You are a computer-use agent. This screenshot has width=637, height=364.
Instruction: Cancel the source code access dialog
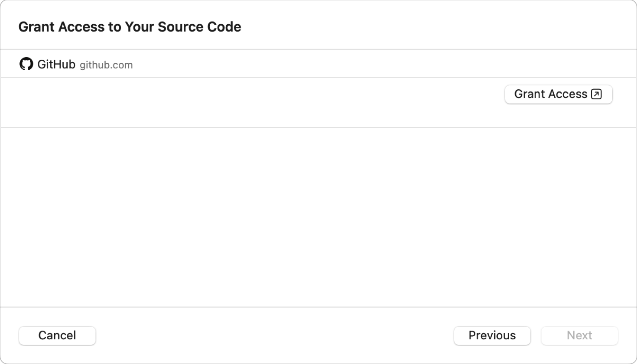57,335
